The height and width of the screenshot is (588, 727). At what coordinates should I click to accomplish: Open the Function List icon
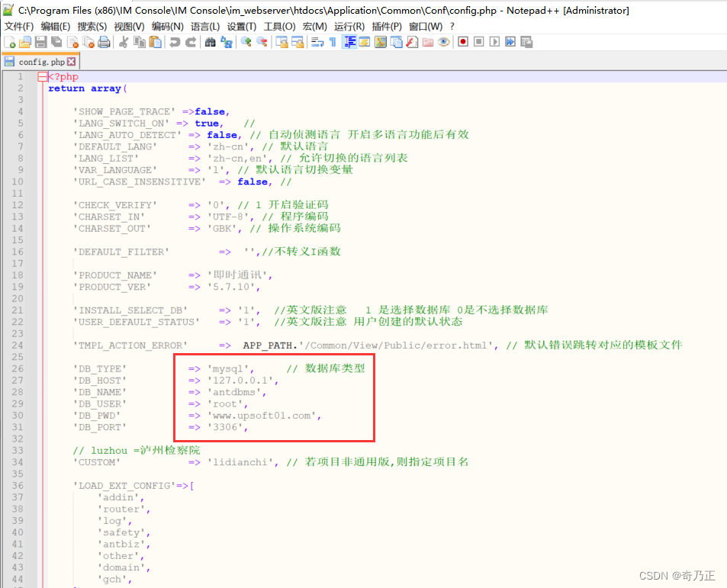[x=412, y=42]
